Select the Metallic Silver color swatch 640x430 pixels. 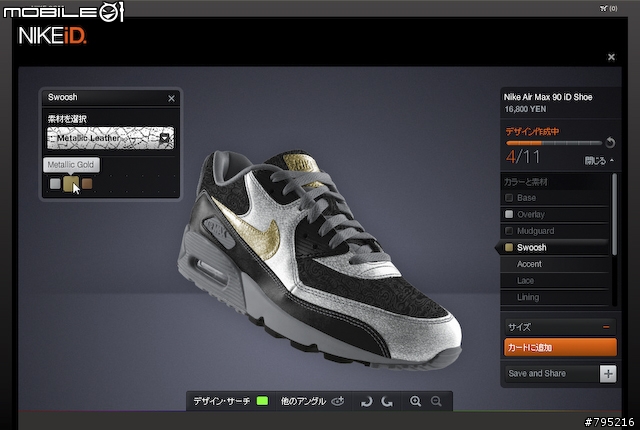[55, 184]
